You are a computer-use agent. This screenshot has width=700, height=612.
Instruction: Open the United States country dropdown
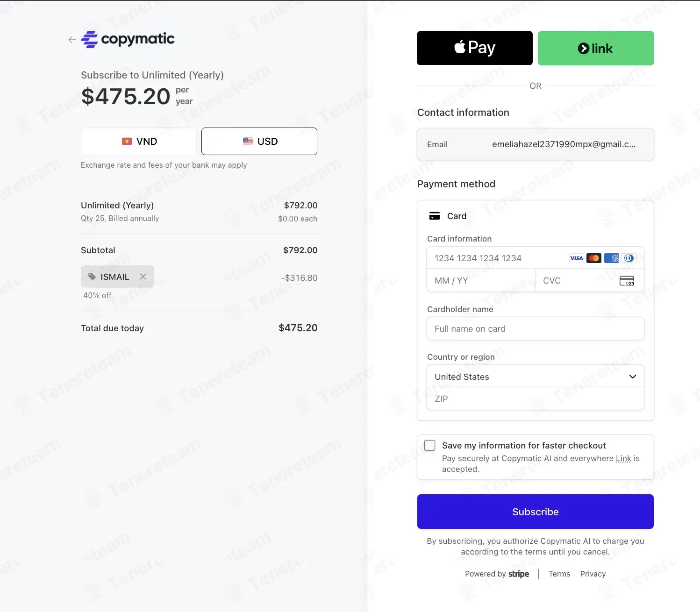coord(536,377)
